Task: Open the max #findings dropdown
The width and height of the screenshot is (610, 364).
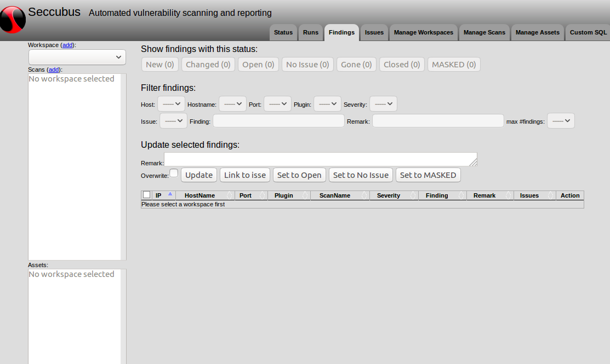Action: [x=561, y=121]
